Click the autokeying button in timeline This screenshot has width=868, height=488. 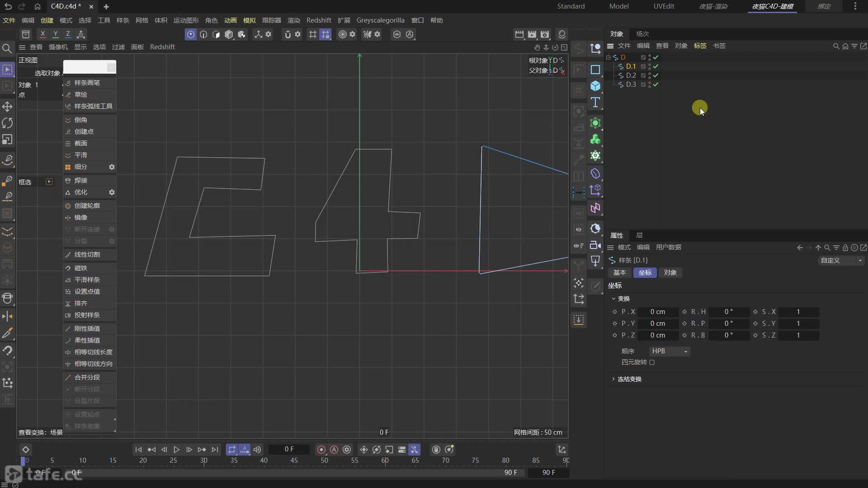pos(334,450)
